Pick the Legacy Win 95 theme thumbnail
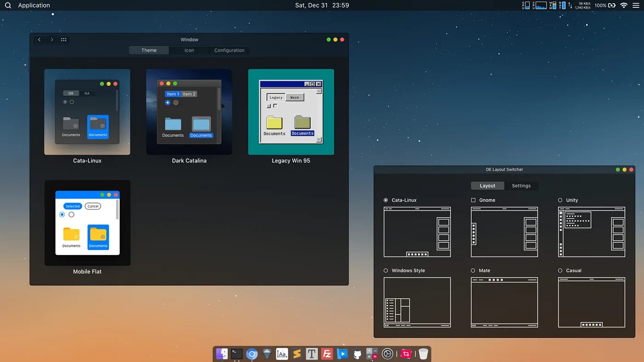 (x=291, y=112)
